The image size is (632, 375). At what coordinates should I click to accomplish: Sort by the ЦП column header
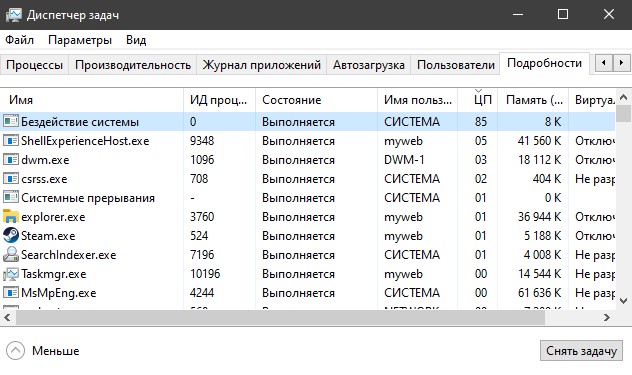478,100
